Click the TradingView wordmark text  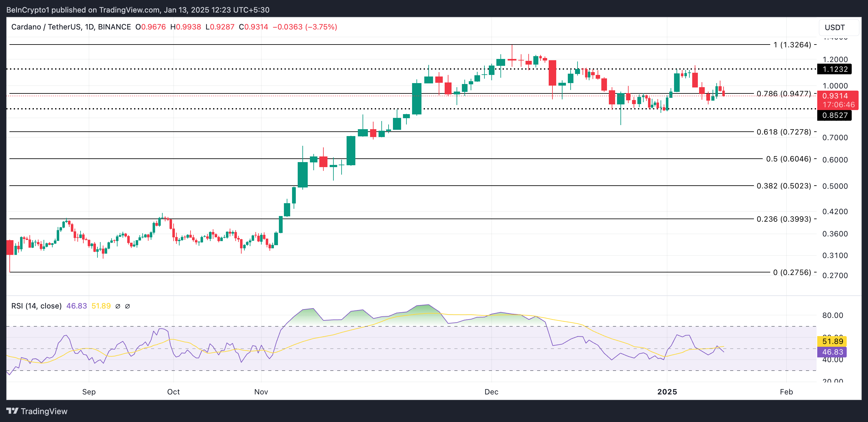[x=44, y=411]
